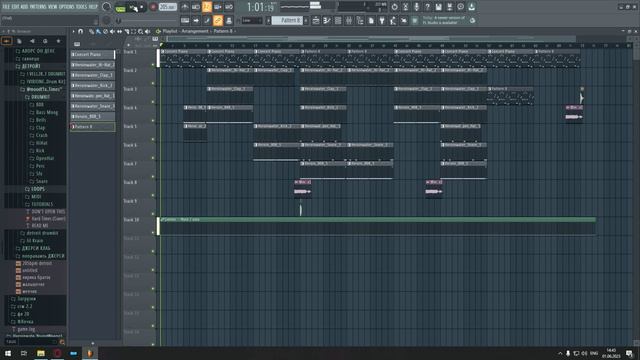The height and width of the screenshot is (360, 640).
Task: Select the Concert Piano pattern in picker
Action: (x=93, y=54)
